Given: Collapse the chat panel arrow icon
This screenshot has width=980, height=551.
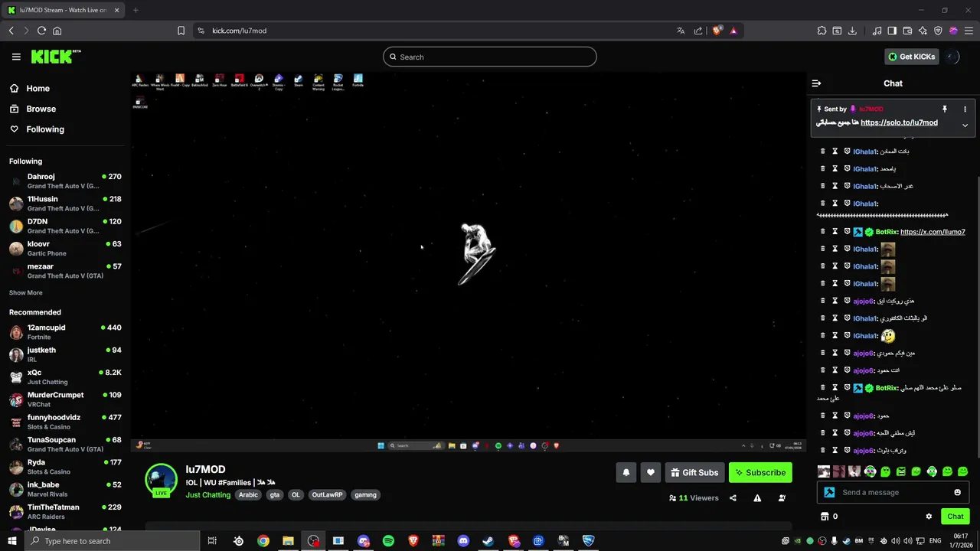Looking at the screenshot, I should [816, 83].
